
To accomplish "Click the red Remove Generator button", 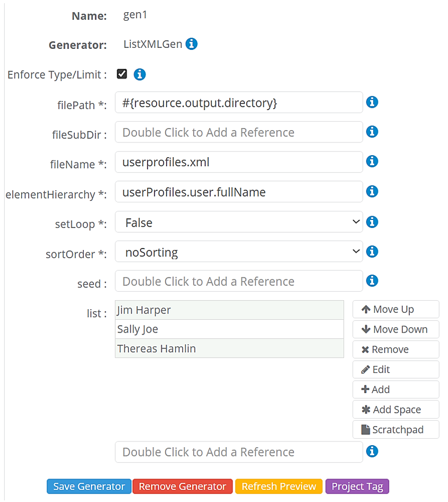I will click(183, 486).
